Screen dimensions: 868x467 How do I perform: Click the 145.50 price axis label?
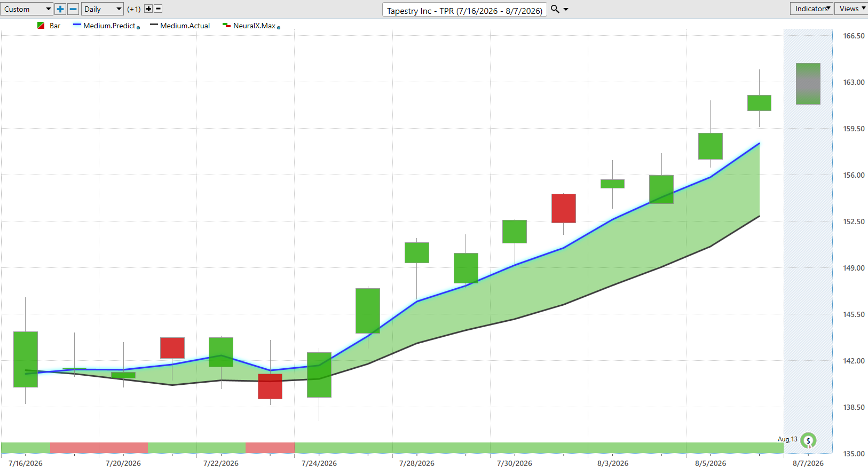pos(854,314)
